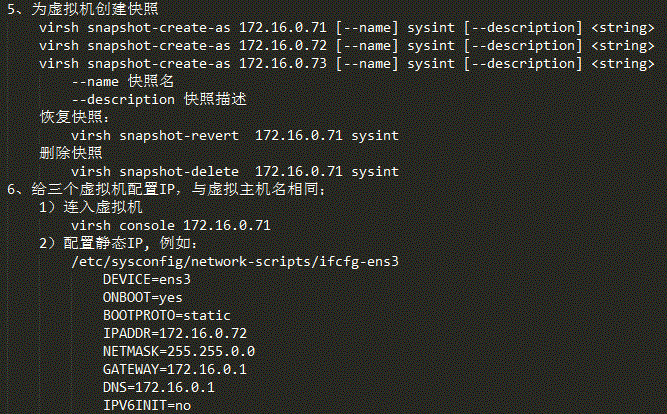
Task: Click the snapshot-create-as line for 172.16.0.71
Action: coord(347,28)
